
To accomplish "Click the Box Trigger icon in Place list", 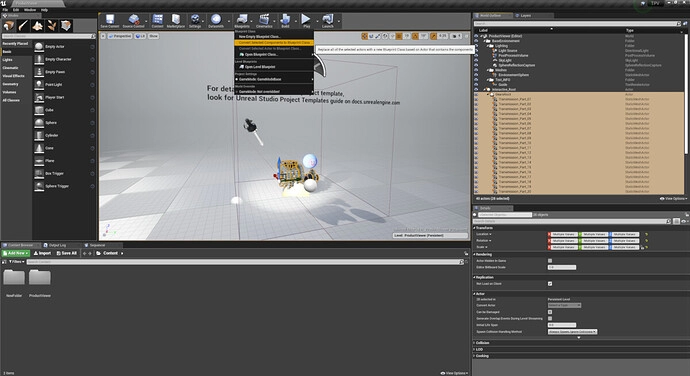I will point(39,173).
